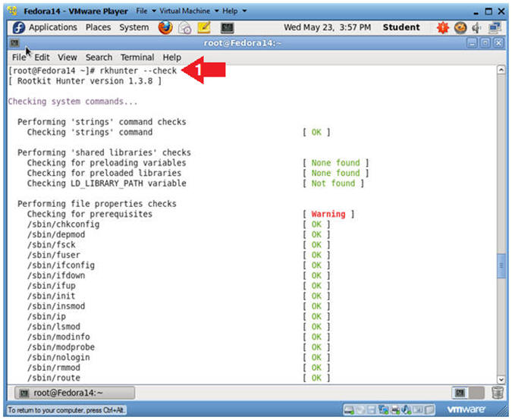The width and height of the screenshot is (512, 420).
Task: Click the VMware player logo icon
Action: [x=13, y=11]
